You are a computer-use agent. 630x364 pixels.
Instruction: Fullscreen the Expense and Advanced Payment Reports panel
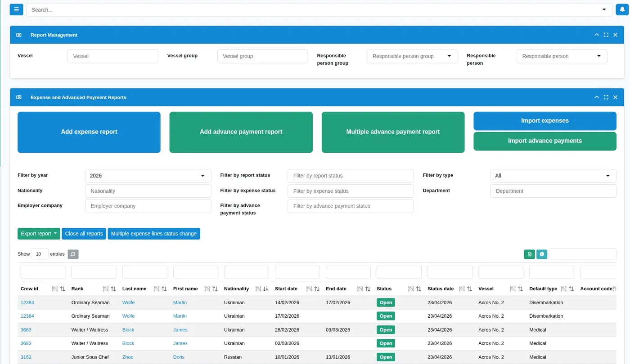(x=606, y=98)
